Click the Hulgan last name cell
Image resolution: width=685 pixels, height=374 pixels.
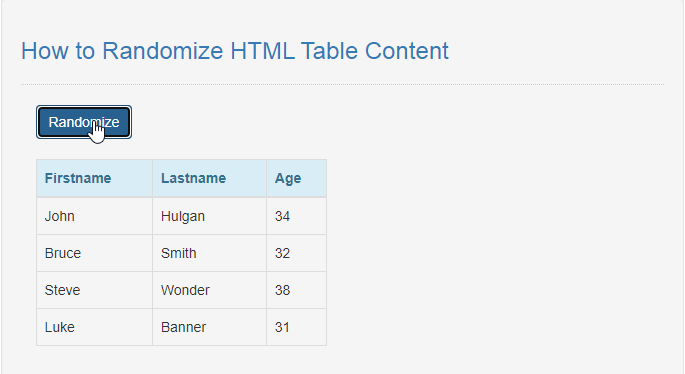coord(209,216)
